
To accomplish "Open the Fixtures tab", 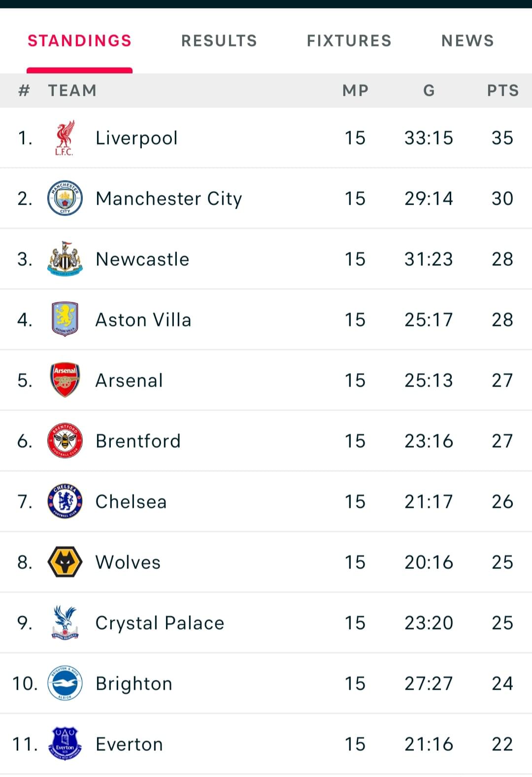I will [x=349, y=40].
